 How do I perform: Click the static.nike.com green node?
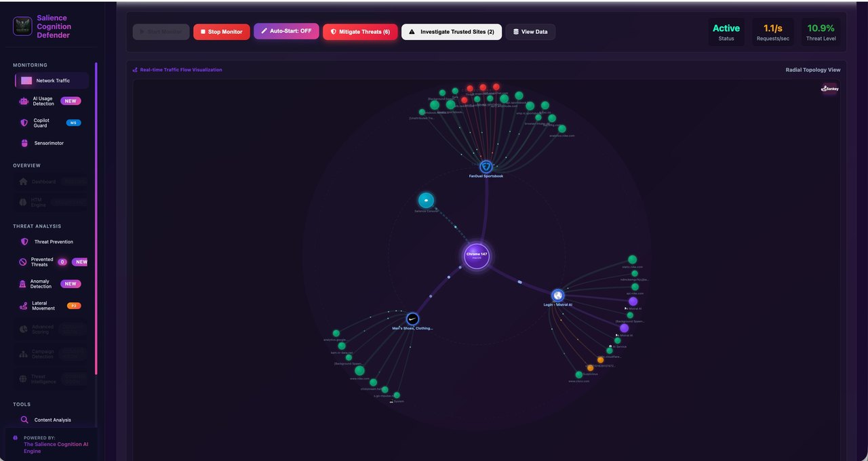(x=632, y=260)
